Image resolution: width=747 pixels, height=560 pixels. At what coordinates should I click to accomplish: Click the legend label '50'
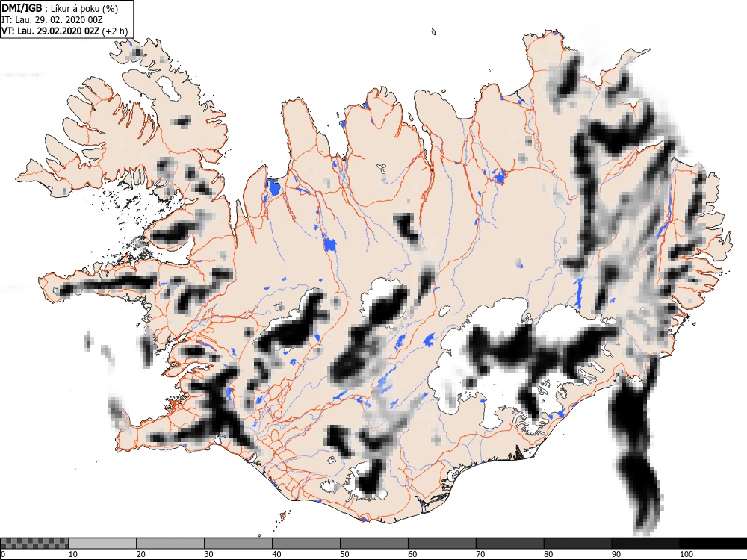pyautogui.click(x=344, y=554)
